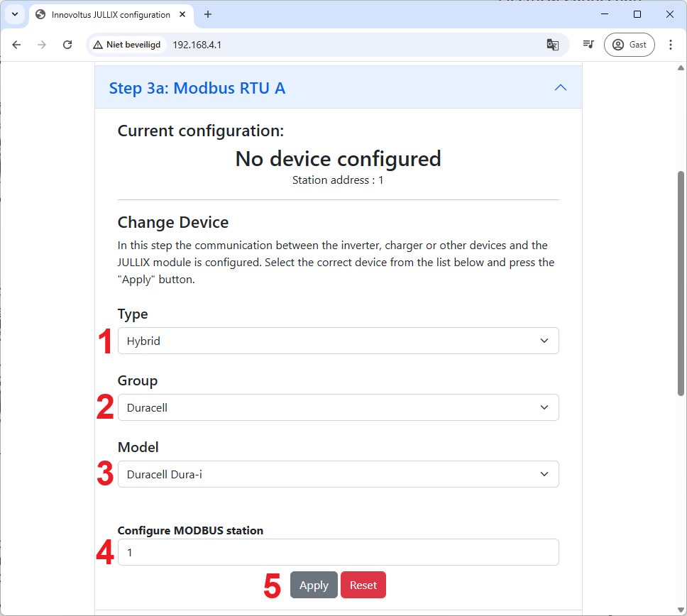The height and width of the screenshot is (616, 687).
Task: Click the page vertical scrollbar
Action: coord(681,282)
